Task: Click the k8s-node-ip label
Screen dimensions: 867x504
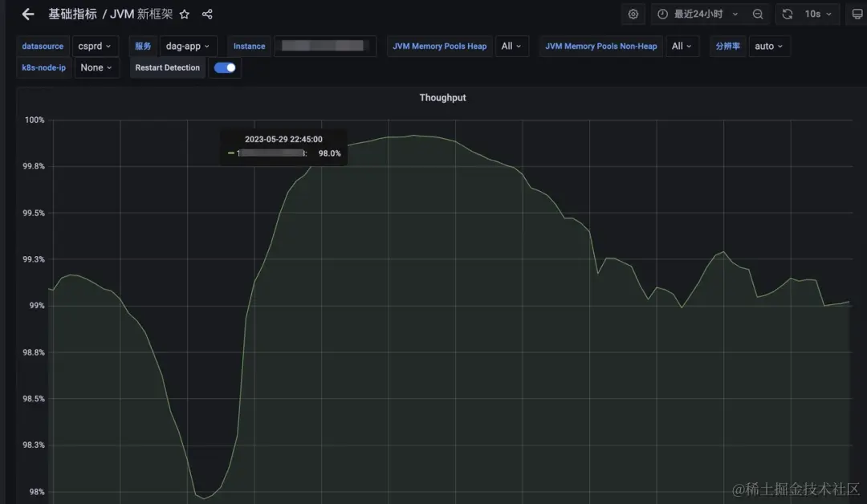Action: [43, 67]
